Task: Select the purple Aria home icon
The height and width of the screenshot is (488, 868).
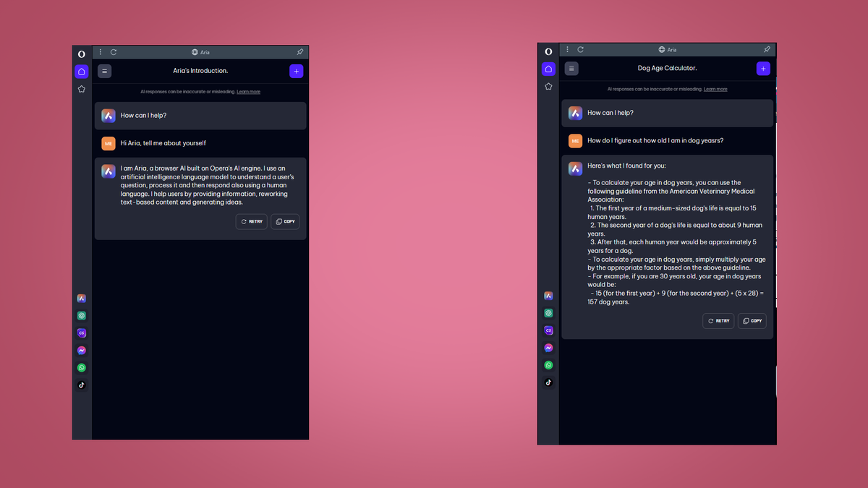Action: (x=81, y=72)
